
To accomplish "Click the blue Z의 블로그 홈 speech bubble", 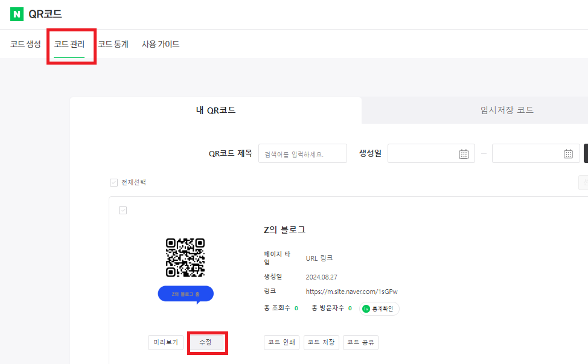I will click(x=185, y=294).
